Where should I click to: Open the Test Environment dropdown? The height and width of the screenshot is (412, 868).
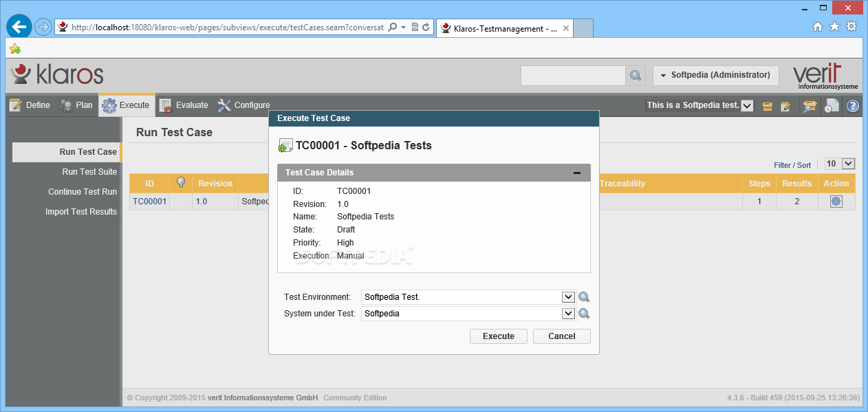[x=568, y=297]
